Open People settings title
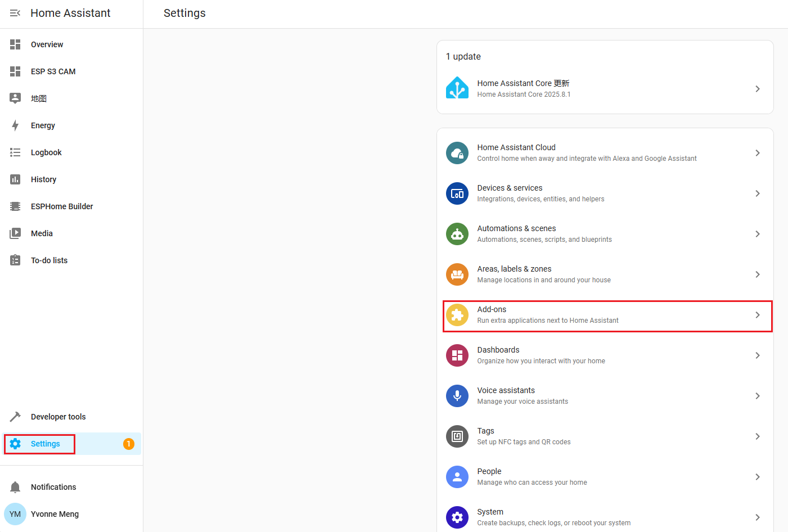 489,471
